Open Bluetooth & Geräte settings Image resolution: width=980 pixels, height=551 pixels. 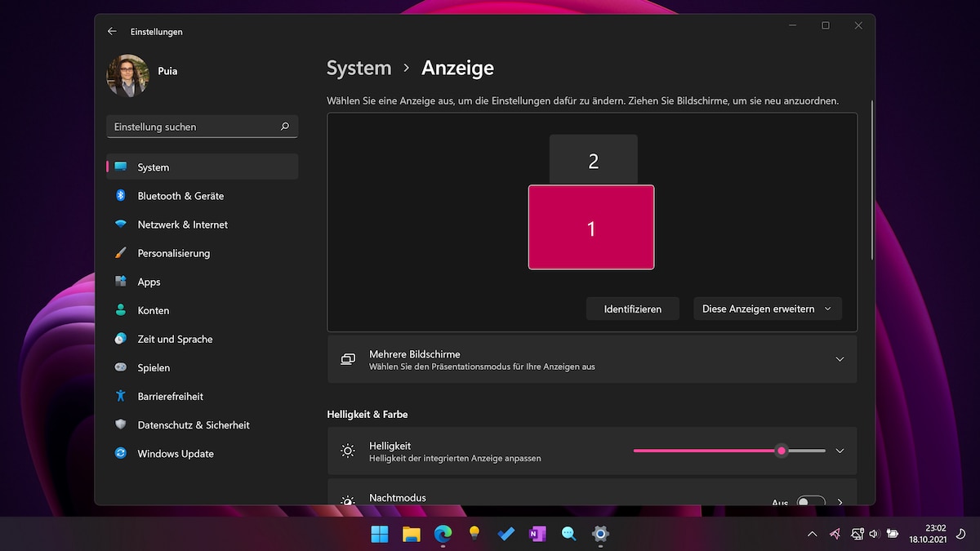point(181,196)
